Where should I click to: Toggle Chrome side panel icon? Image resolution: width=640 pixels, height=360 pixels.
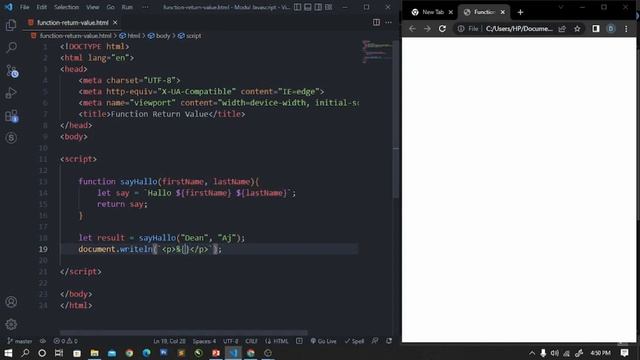pyautogui.click(x=596, y=29)
